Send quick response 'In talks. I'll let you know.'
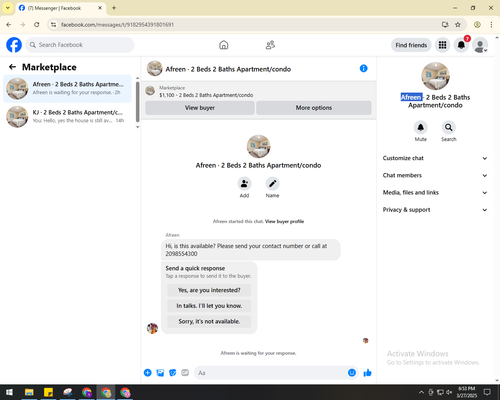The height and width of the screenshot is (400, 500). [x=209, y=306]
